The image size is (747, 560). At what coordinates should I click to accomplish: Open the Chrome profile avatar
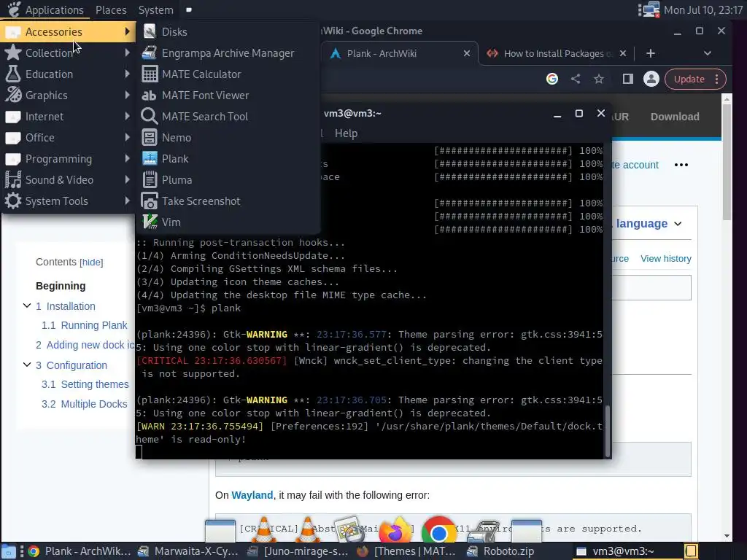coord(651,79)
